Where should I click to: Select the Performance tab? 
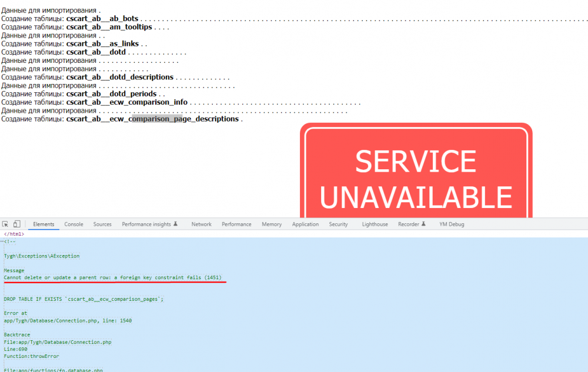click(x=236, y=224)
